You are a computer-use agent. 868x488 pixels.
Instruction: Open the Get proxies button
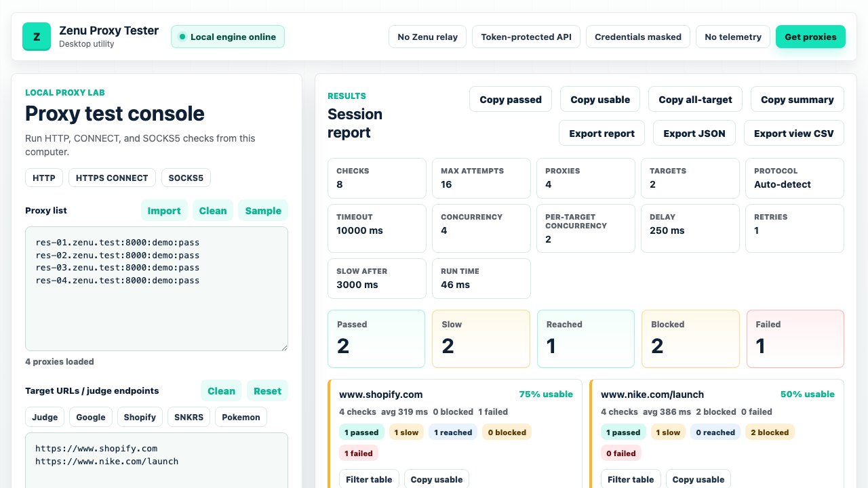point(810,37)
